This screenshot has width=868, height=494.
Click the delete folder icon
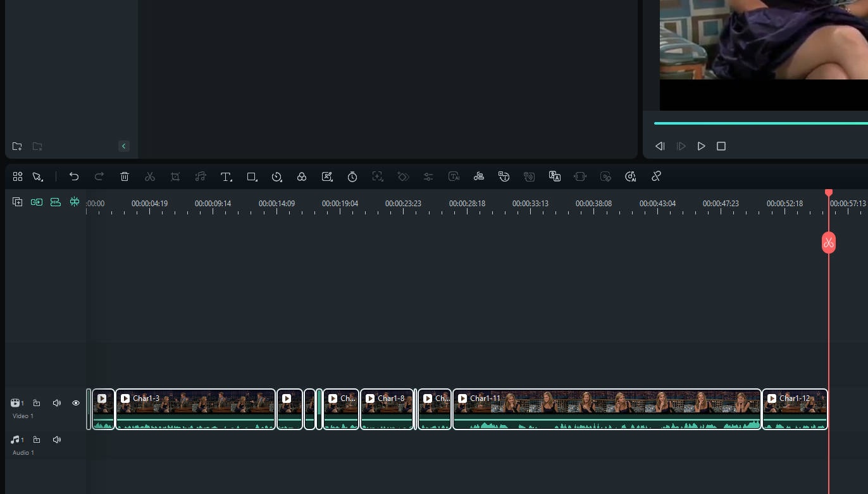(x=37, y=146)
